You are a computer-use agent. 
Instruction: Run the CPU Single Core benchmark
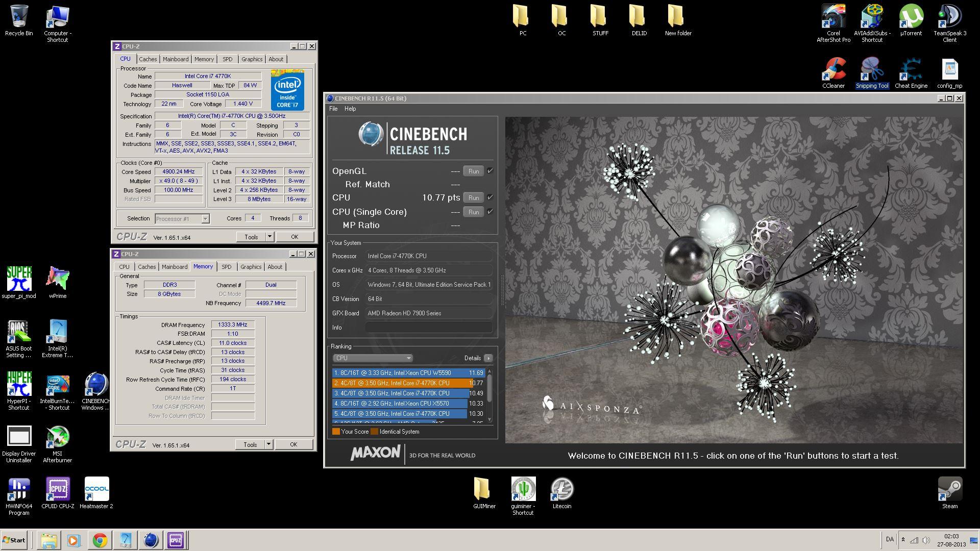click(x=474, y=212)
